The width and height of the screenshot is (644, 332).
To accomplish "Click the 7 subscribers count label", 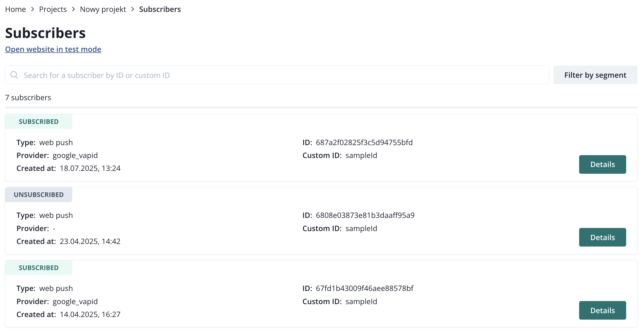I will click(x=28, y=98).
